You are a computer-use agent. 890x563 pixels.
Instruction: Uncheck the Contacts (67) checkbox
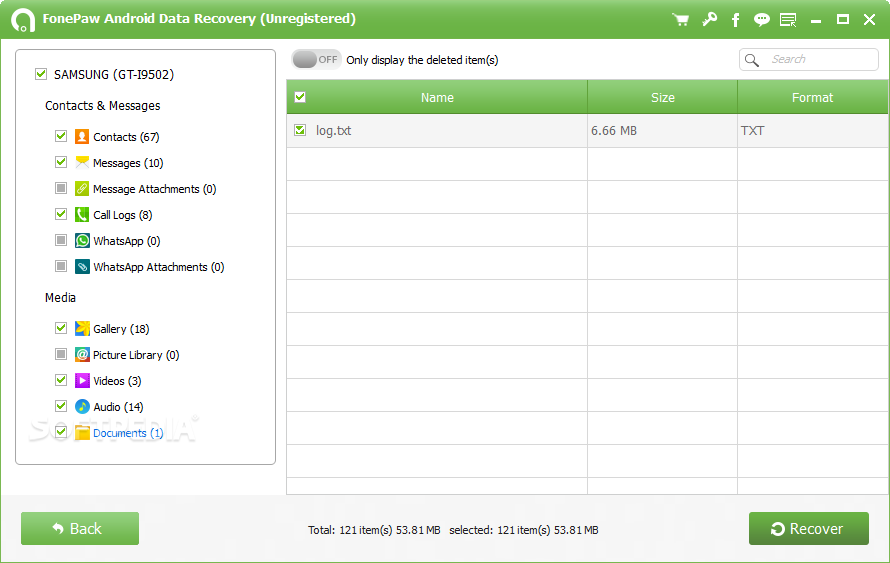(x=61, y=136)
